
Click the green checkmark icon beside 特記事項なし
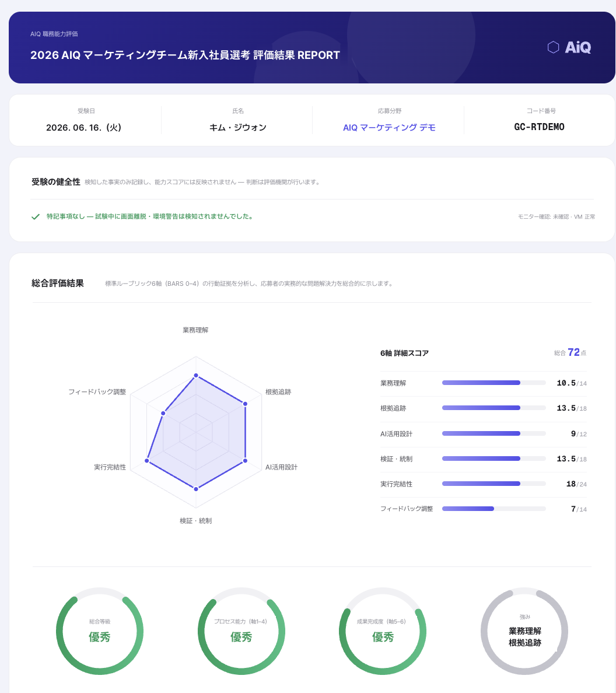coord(36,216)
